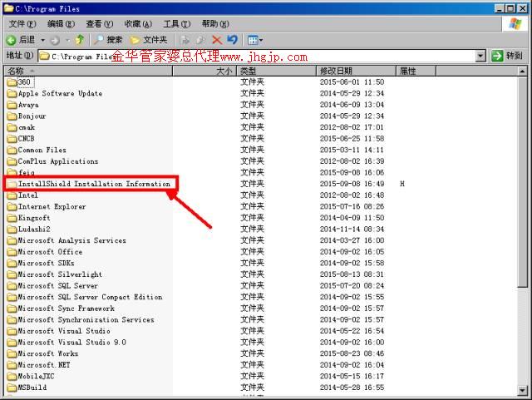This screenshot has height=400, width=532.
Task: Click the blue Undo icon
Action: [x=233, y=40]
